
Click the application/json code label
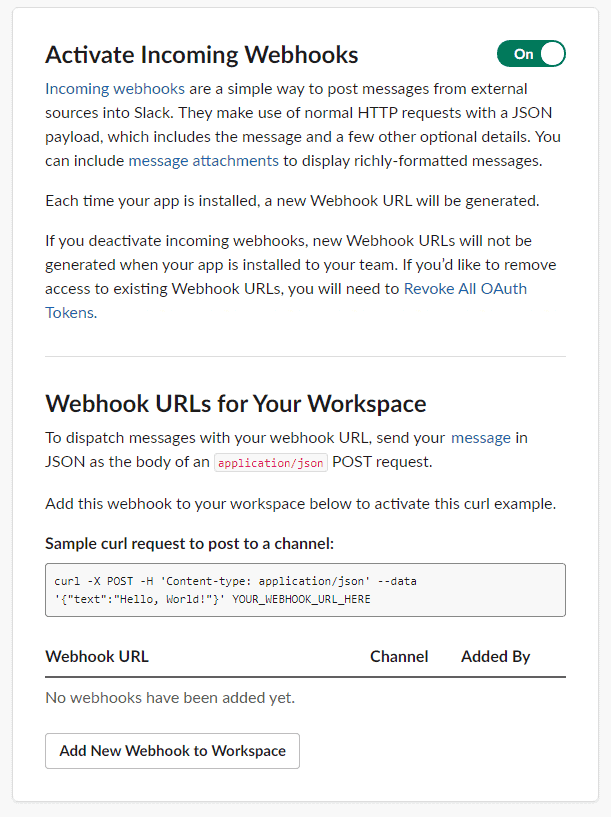[271, 463]
